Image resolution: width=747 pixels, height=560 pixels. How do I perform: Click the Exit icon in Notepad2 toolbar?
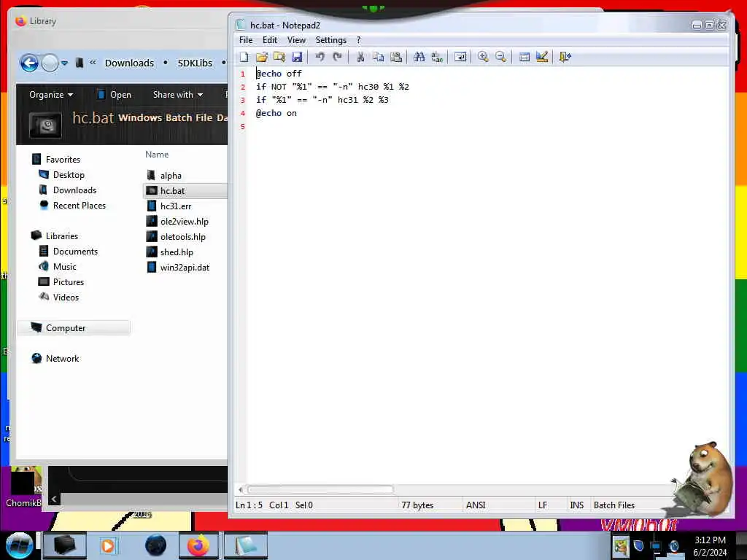click(x=565, y=57)
